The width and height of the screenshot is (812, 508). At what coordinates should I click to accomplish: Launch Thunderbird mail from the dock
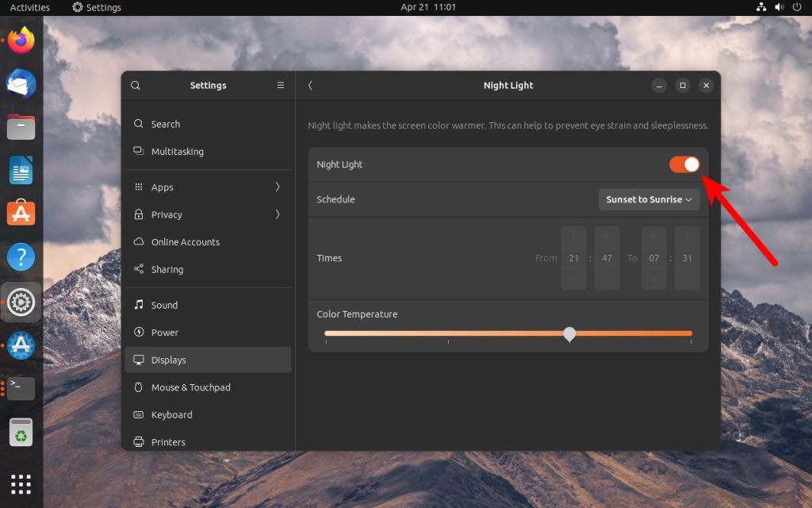(x=21, y=83)
